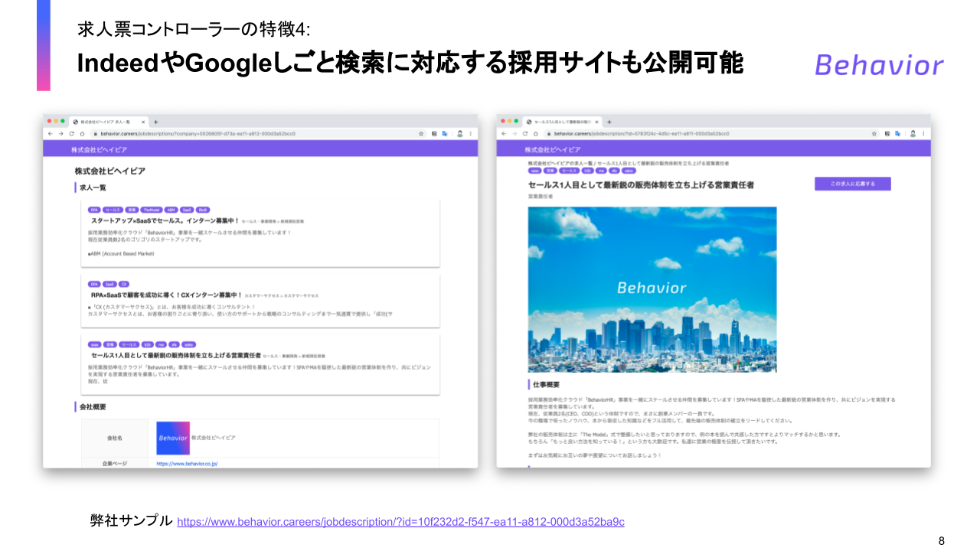Click TheModel tag on first job card
This screenshot has width=980, height=551.
[150, 210]
